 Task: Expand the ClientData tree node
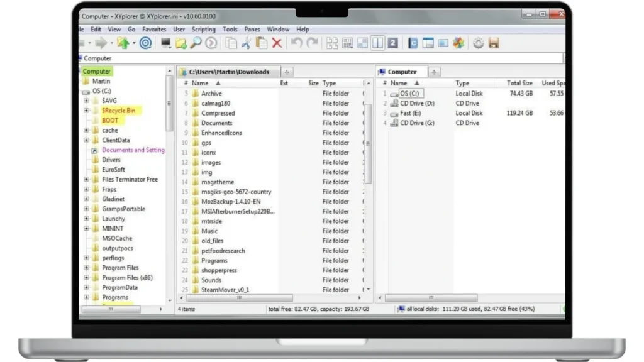(x=86, y=140)
